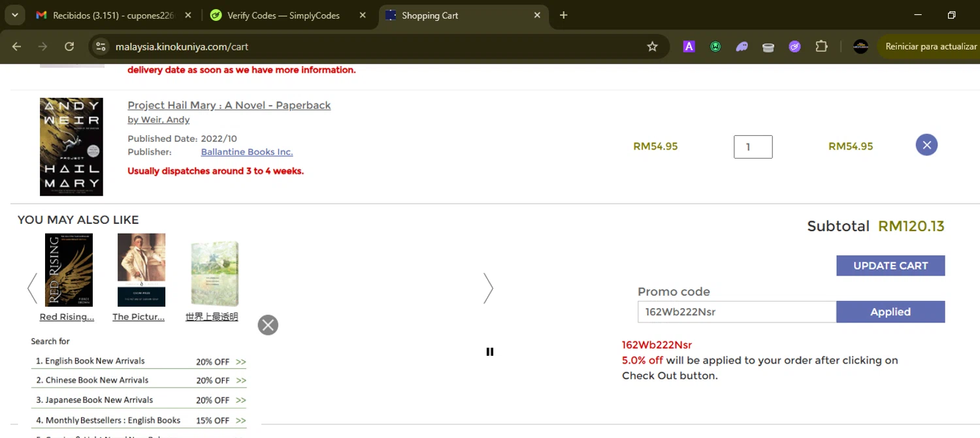Open the browser profile avatar
Screen dimensions: 980x438
pyautogui.click(x=860, y=46)
